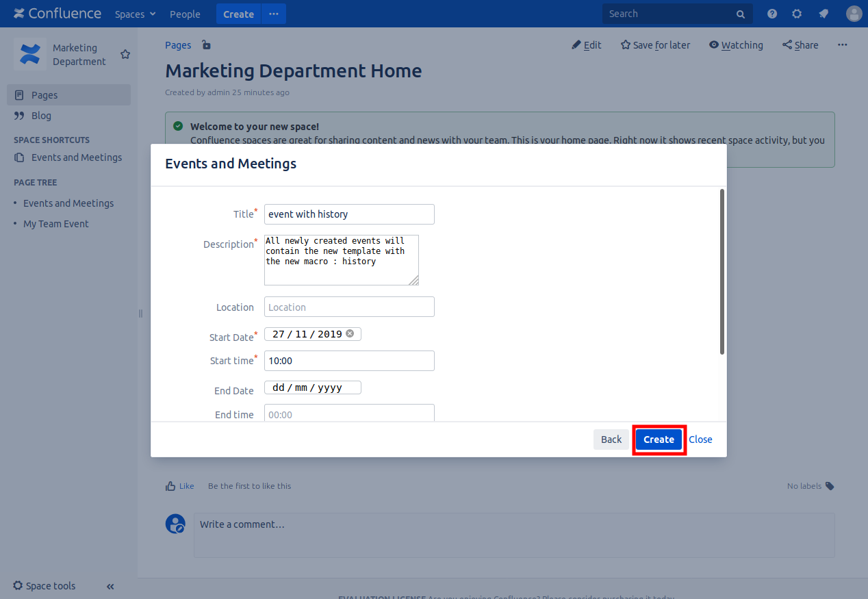The width and height of the screenshot is (868, 599).
Task: Collapse the sidebar with double-chevron icon
Action: [x=110, y=586]
